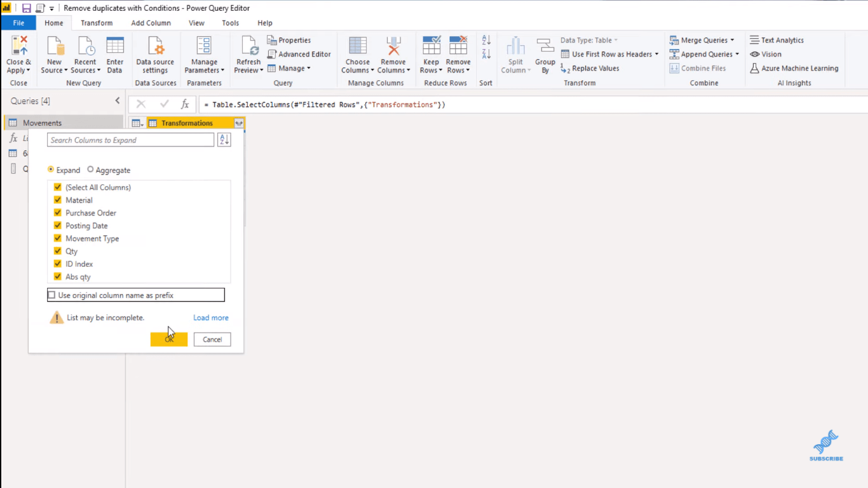Select the Aggregate radio button
The height and width of the screenshot is (488, 868).
[90, 170]
